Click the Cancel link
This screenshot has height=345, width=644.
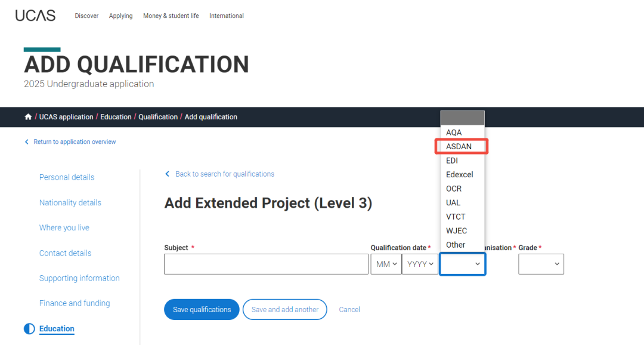click(349, 310)
